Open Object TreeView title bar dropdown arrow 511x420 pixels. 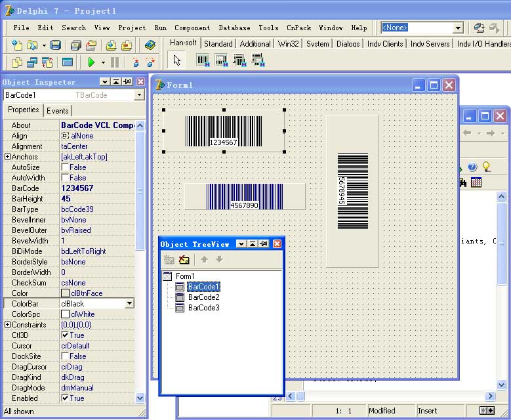(241, 244)
